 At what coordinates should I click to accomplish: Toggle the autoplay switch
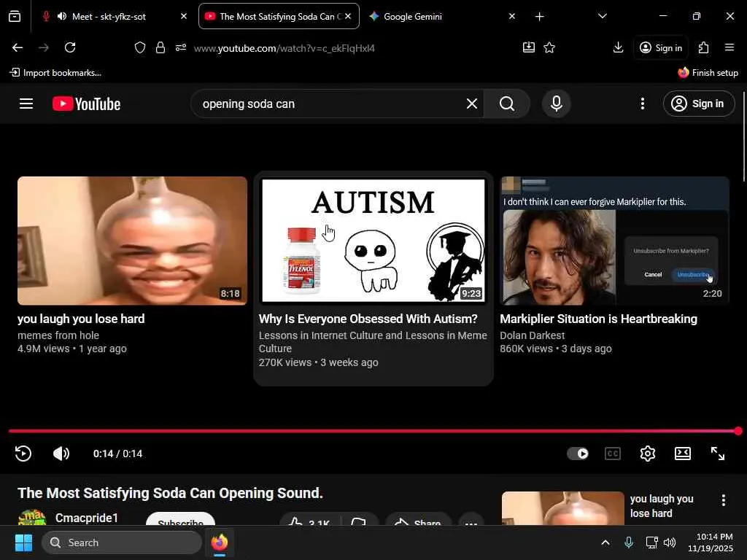(x=578, y=454)
